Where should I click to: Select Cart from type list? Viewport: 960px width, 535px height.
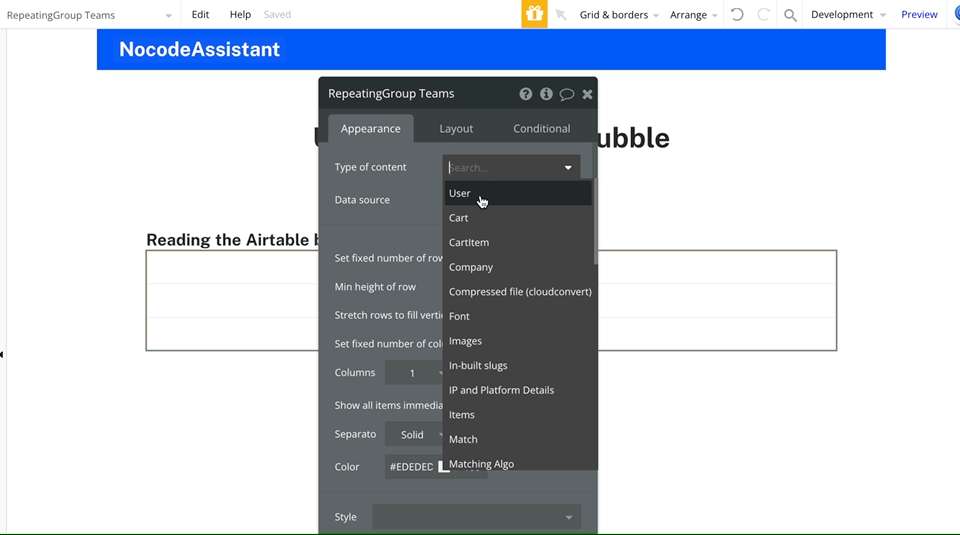click(518, 218)
